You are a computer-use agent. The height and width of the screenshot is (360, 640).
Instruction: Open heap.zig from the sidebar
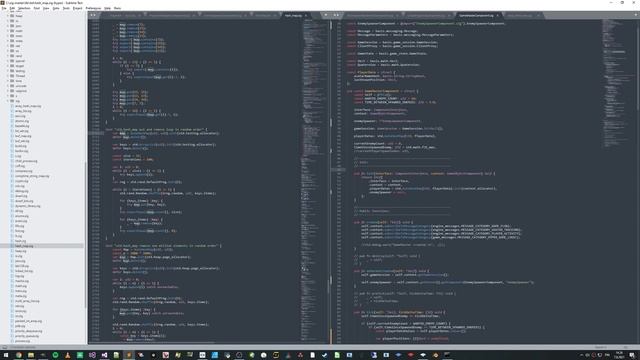point(20,251)
